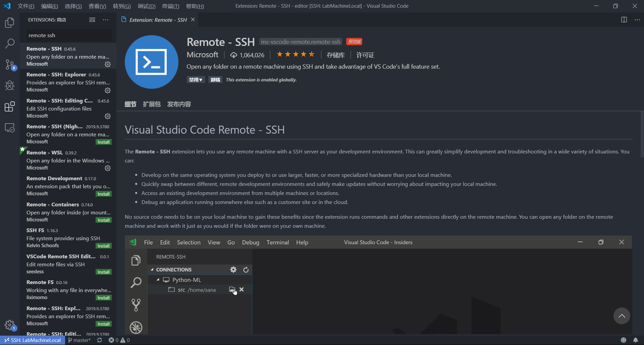
Task: Click the extensions search box 'remote ssh'
Action: pos(69,35)
